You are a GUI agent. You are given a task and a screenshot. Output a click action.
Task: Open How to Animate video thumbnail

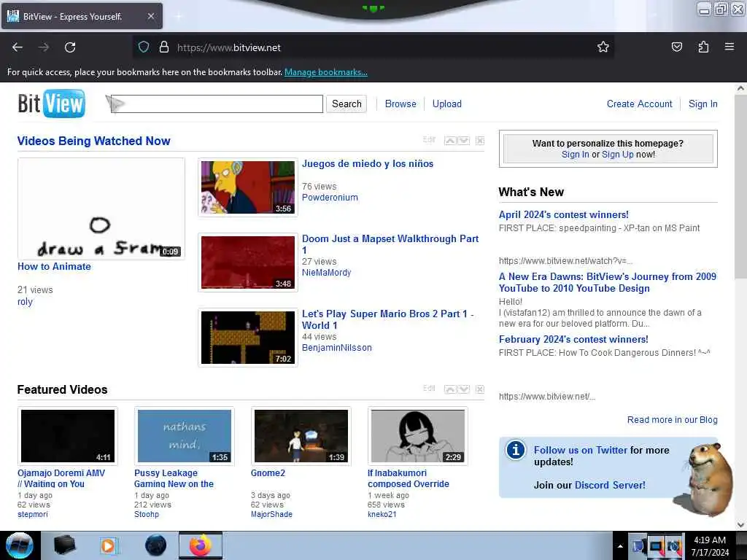tap(101, 209)
